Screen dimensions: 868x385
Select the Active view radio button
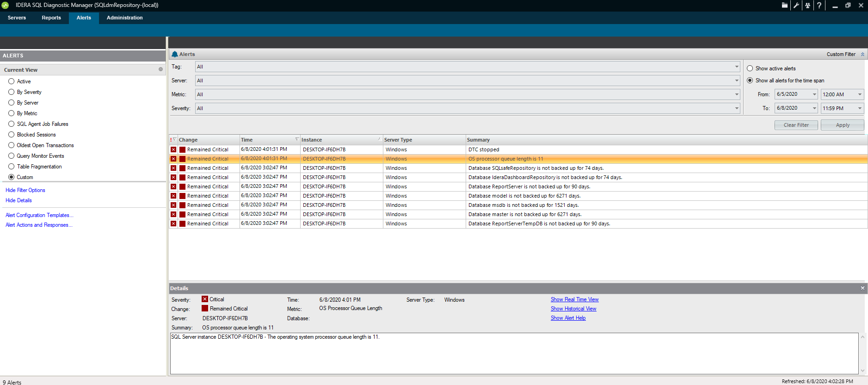click(11, 81)
